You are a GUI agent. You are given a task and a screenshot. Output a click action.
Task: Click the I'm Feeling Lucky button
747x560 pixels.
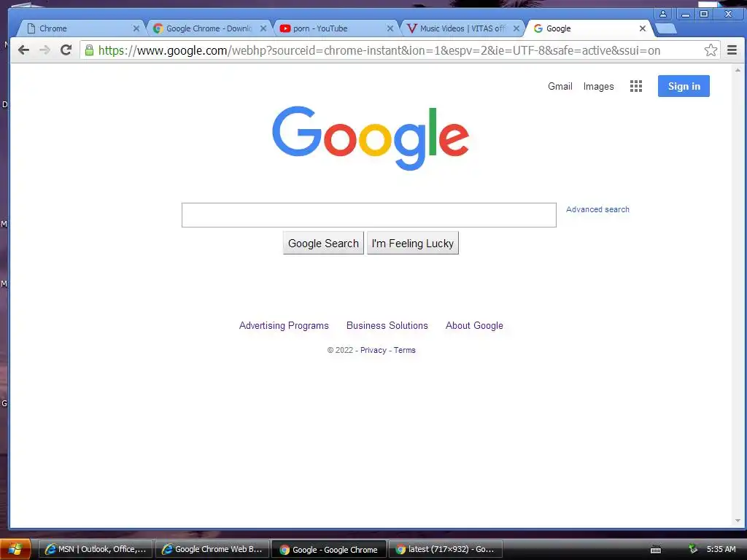[x=413, y=244]
